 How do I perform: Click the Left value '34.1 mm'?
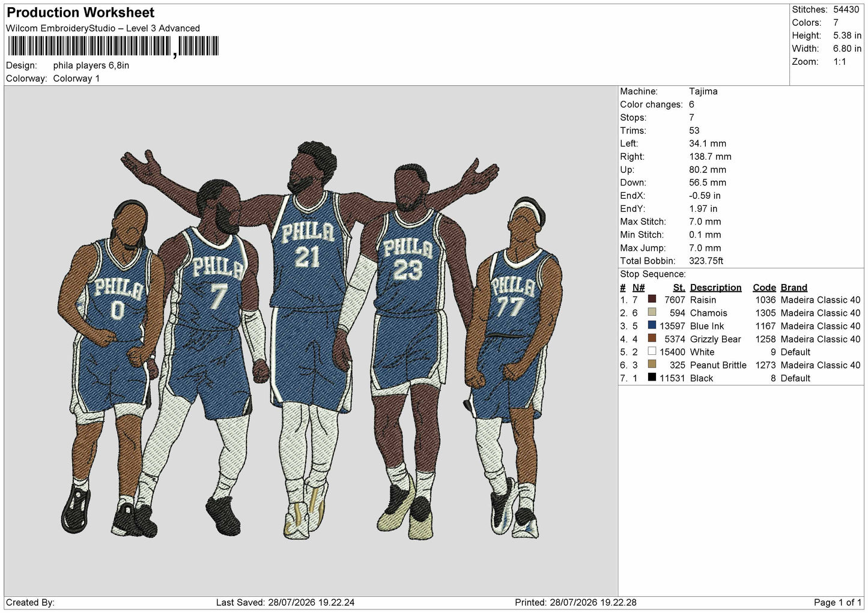point(708,143)
